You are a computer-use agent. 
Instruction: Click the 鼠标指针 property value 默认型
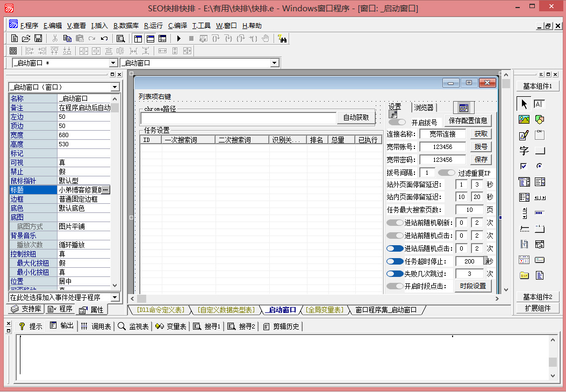pos(84,181)
